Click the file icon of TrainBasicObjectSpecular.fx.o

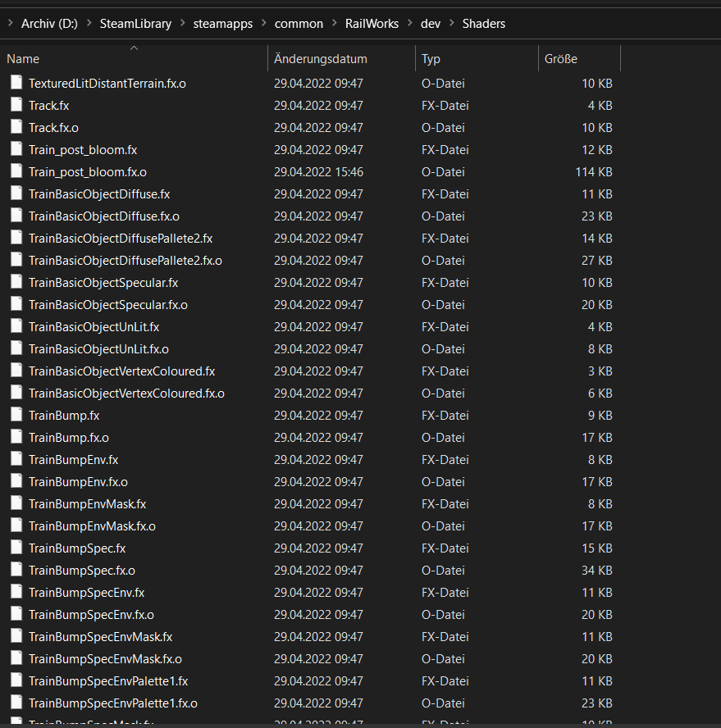(x=16, y=304)
